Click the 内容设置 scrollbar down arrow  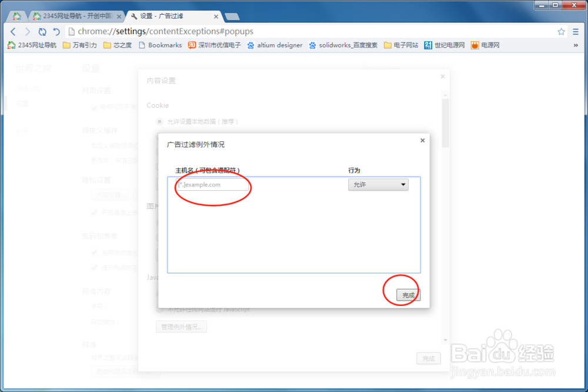446,340
